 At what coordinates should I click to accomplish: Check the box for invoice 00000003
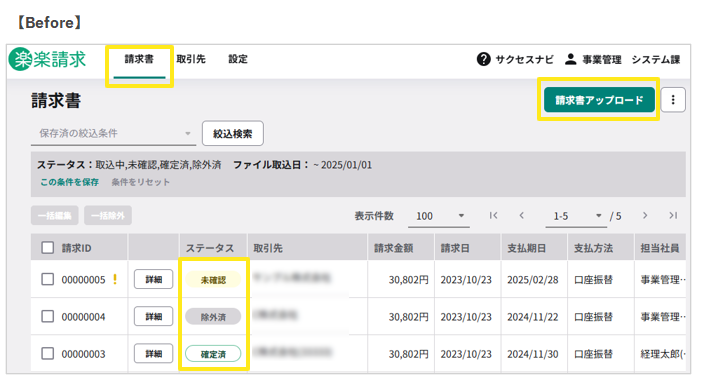point(47,353)
